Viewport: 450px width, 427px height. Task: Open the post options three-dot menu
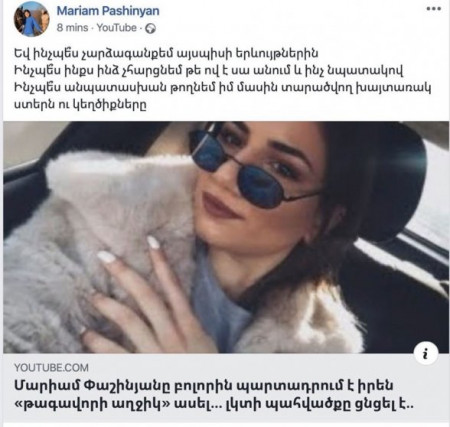(434, 9)
